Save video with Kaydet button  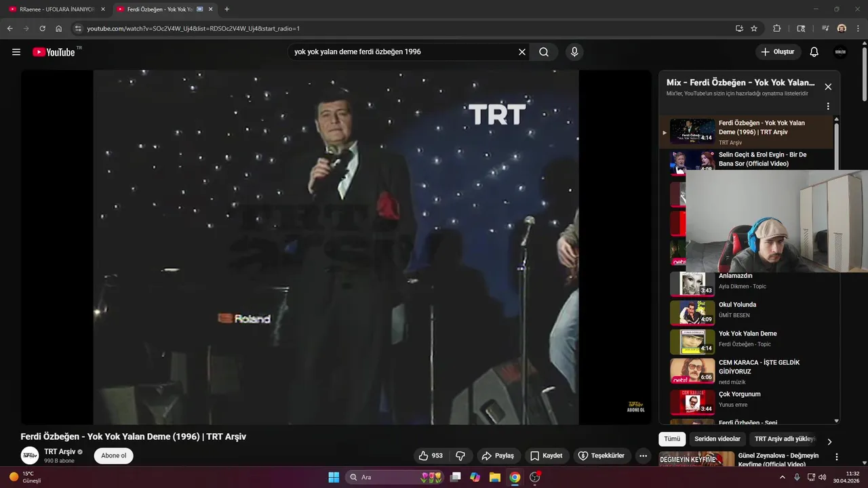tap(547, 455)
